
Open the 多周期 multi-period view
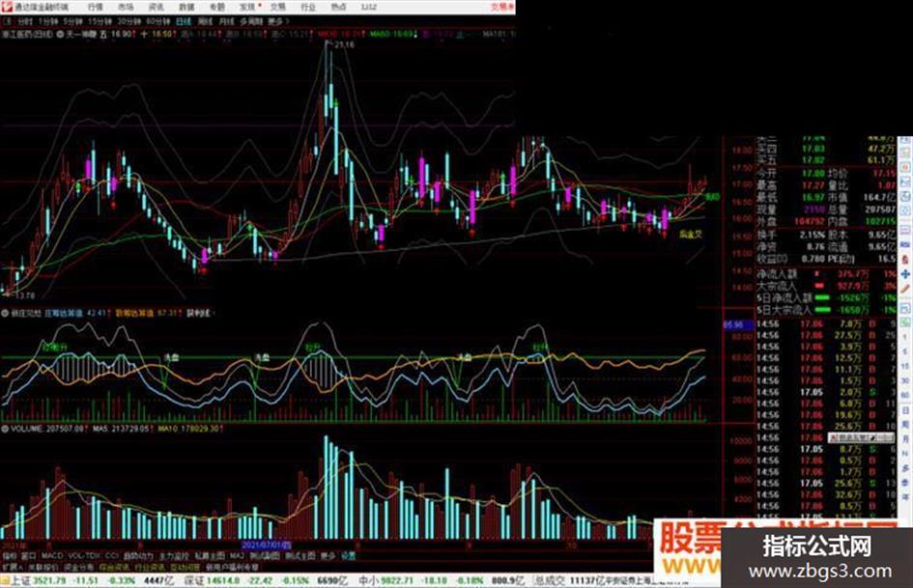point(251,21)
